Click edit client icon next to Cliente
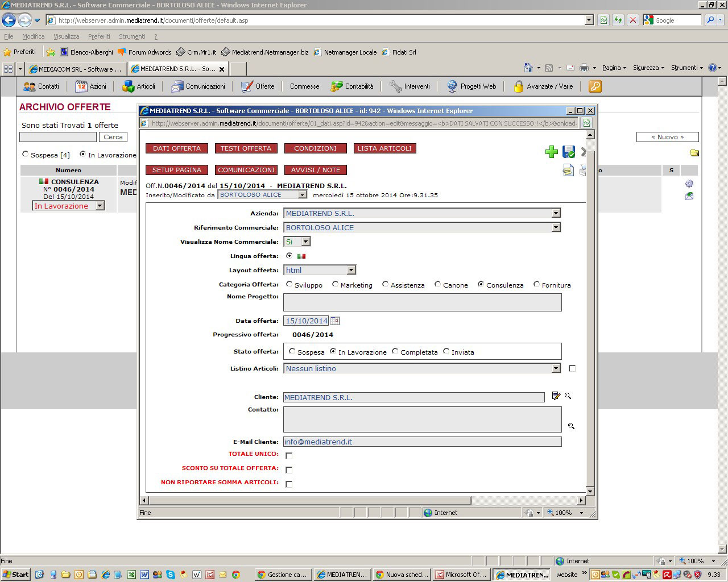 click(556, 396)
